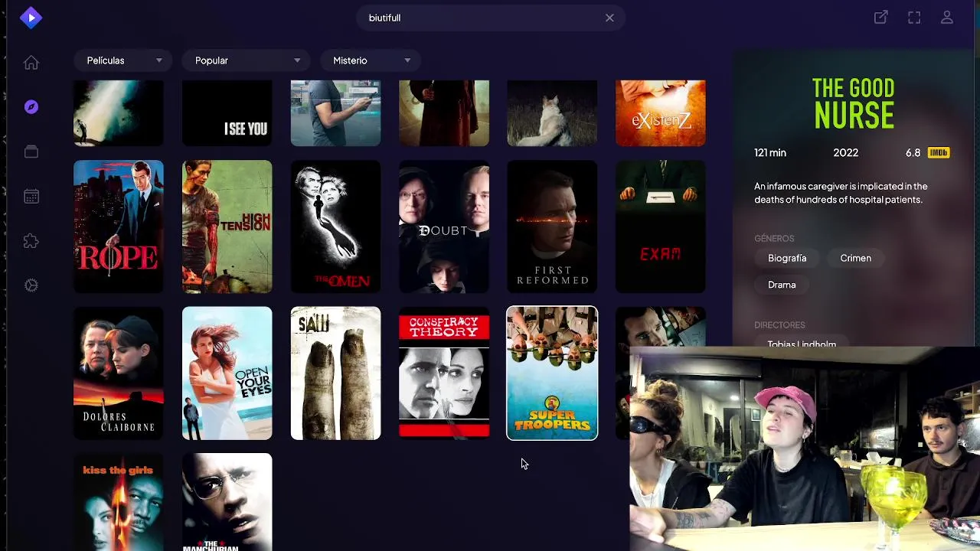
Task: Open the I See You poster
Action: pyautogui.click(x=227, y=113)
